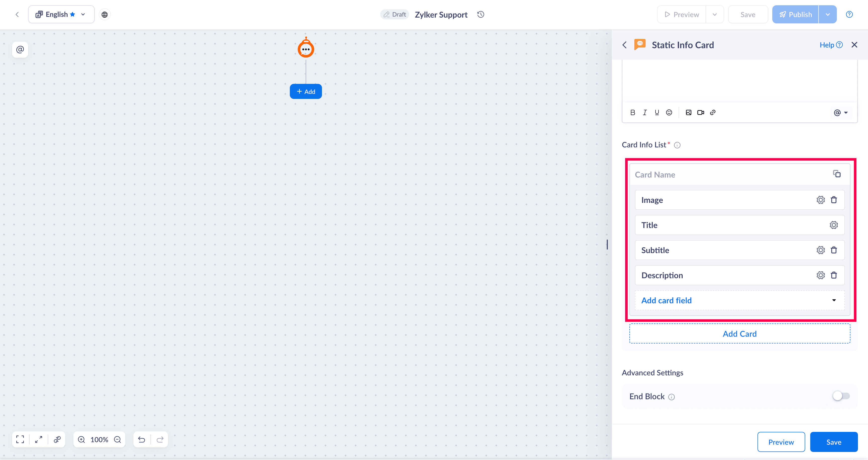Screen dimensions: 868x460
Task: Insert video via camera icon
Action: pyautogui.click(x=700, y=112)
